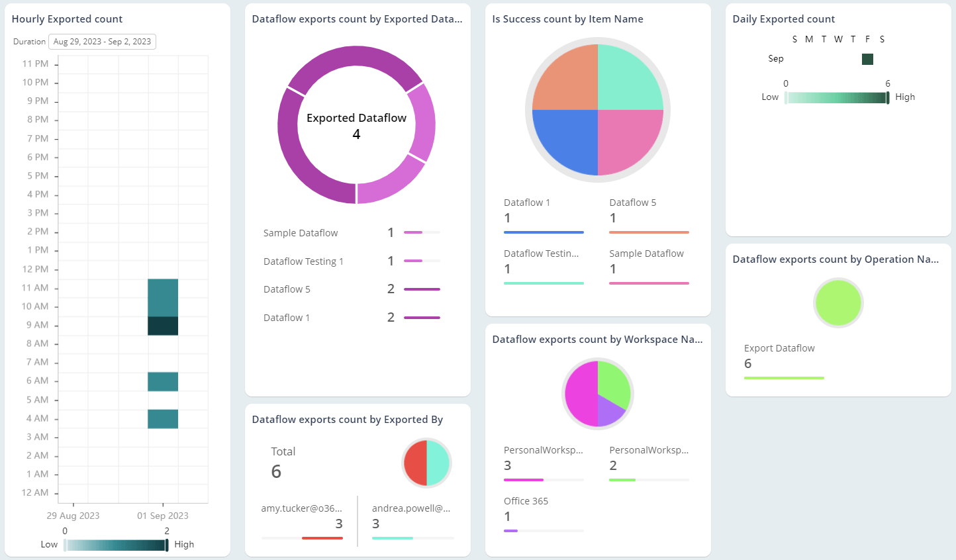The height and width of the screenshot is (560, 956).
Task: Open the Duration date range selector
Action: coord(102,41)
